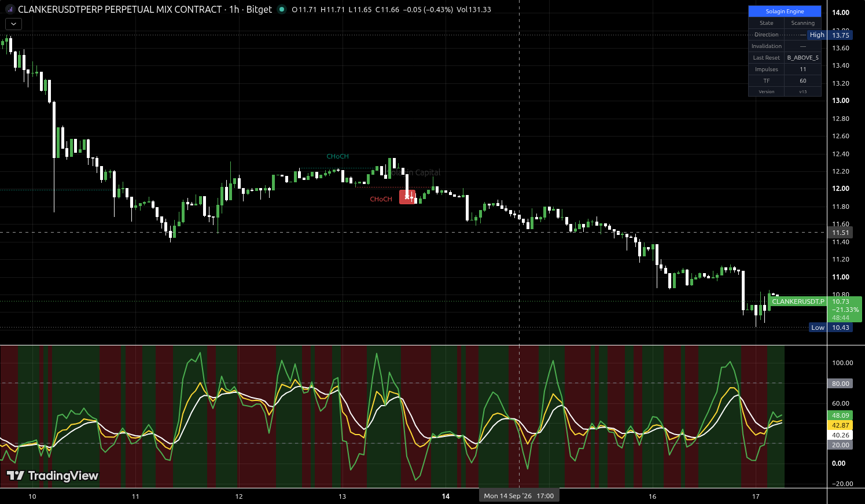Click the red signal marker on the chart

407,197
